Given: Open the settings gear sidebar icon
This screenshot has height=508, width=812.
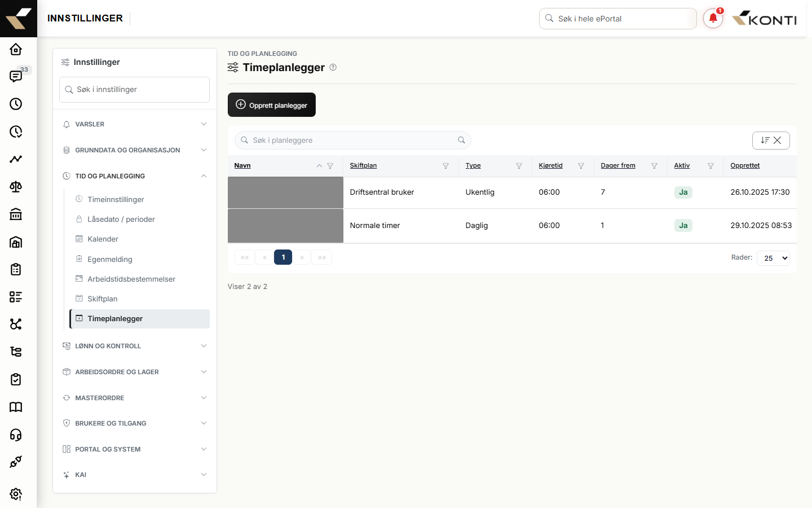Looking at the screenshot, I should [16, 494].
